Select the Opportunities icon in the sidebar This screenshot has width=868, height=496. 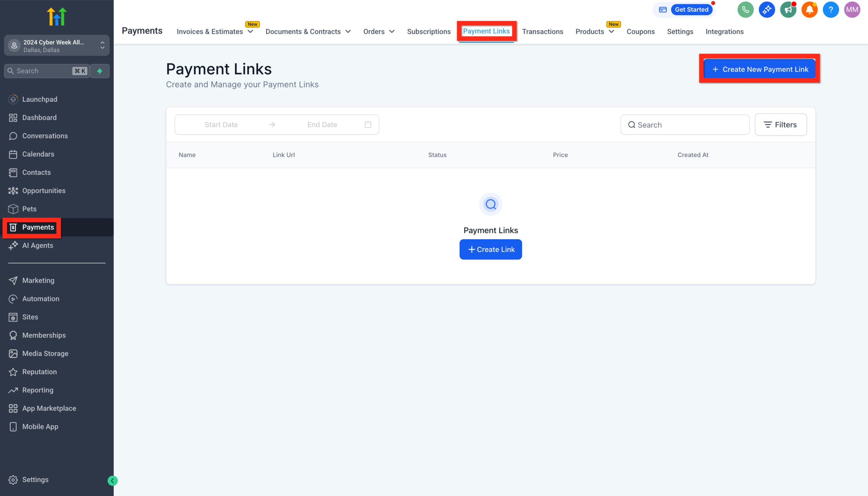coord(13,191)
